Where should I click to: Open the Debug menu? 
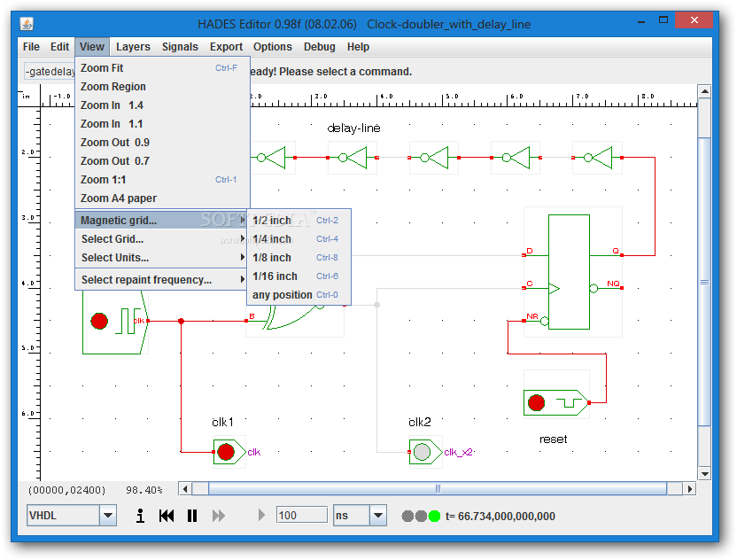320,47
